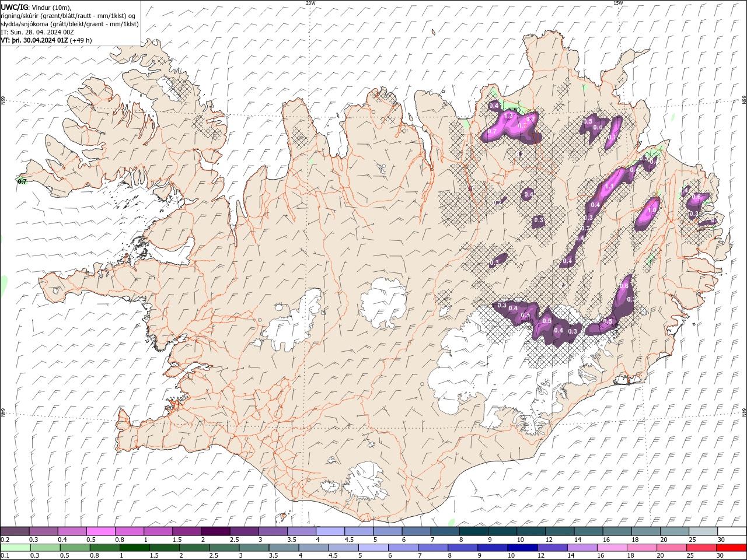Click bottom-row legend swatch starting at 4
The width and height of the screenshot is (747, 560).
[313, 548]
